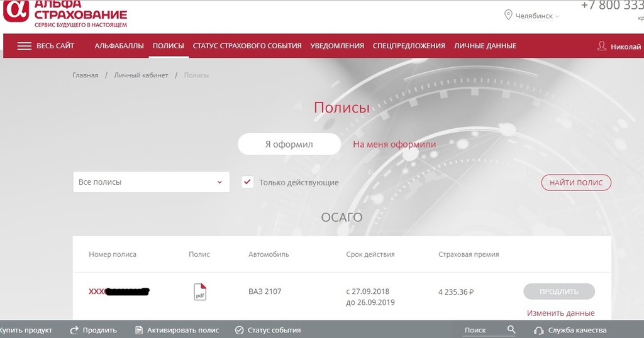Viewport: 644px width, 338px height.
Task: Click the AlfaStrakhovanie logo
Action: (x=65, y=13)
